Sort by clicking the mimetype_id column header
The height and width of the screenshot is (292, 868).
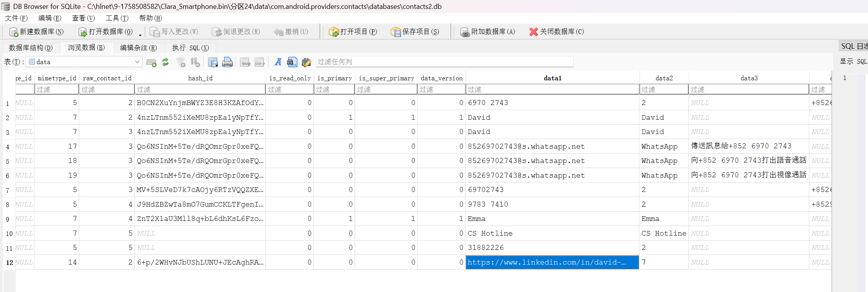coord(57,78)
